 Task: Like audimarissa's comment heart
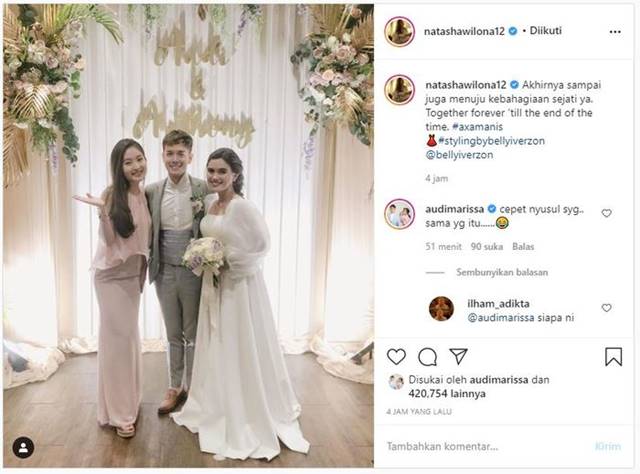pos(607,213)
